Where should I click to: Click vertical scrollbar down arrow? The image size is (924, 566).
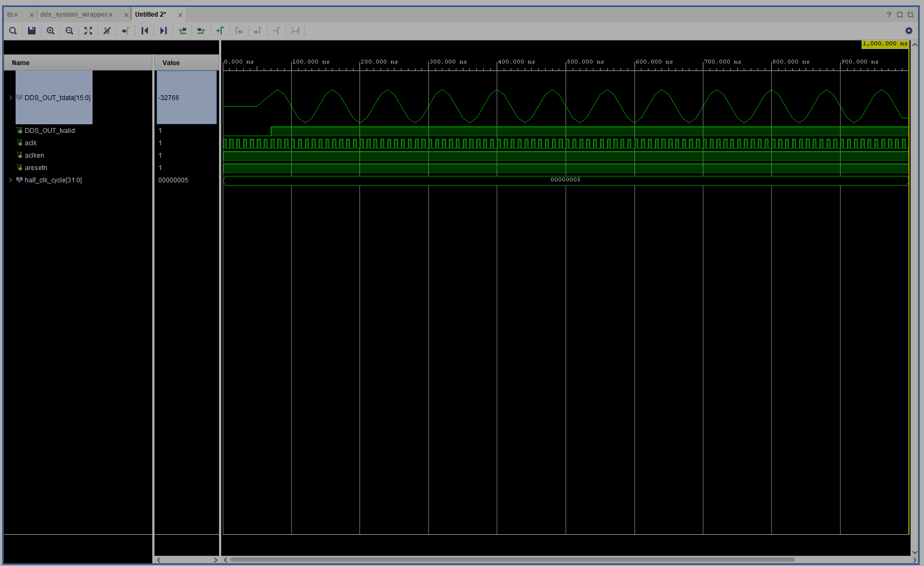coord(914,552)
